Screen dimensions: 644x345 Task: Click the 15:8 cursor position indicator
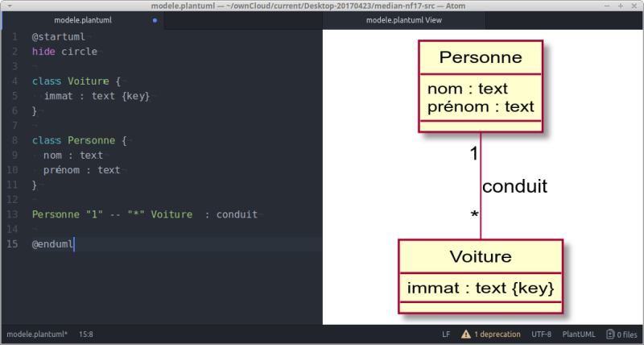(x=86, y=335)
